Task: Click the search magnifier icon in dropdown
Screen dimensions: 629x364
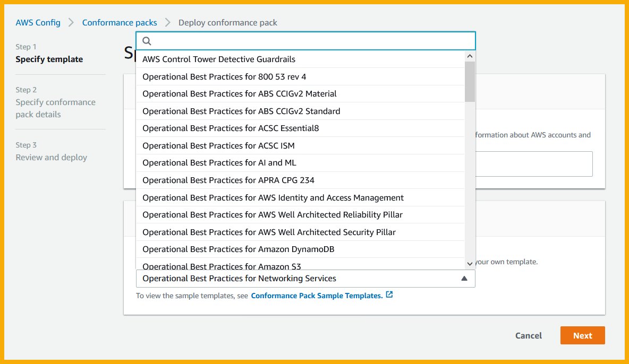Action: click(147, 41)
